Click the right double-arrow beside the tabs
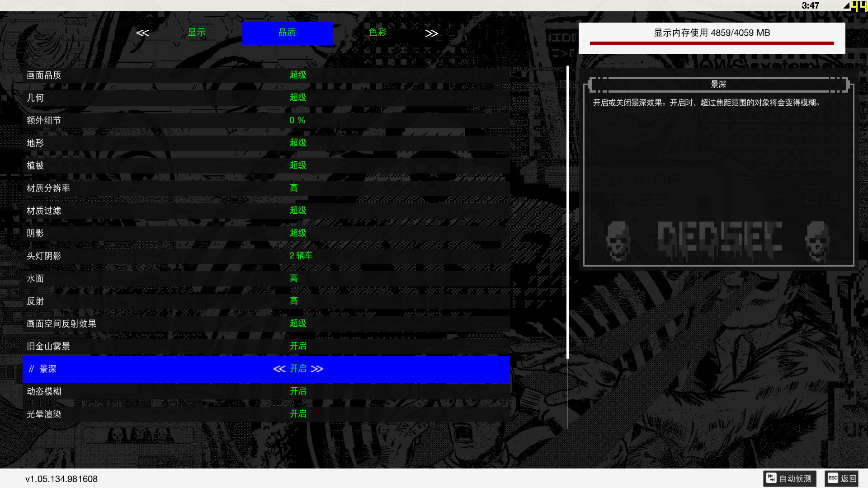Screen dimensions: 868x488 [431, 33]
